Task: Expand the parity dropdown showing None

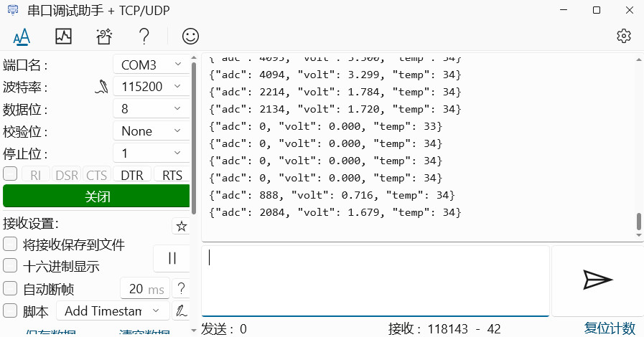Action: coord(151,131)
